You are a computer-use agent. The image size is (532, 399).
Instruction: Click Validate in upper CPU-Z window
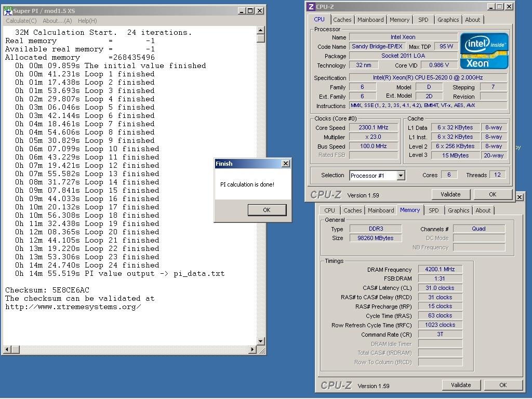click(x=450, y=194)
